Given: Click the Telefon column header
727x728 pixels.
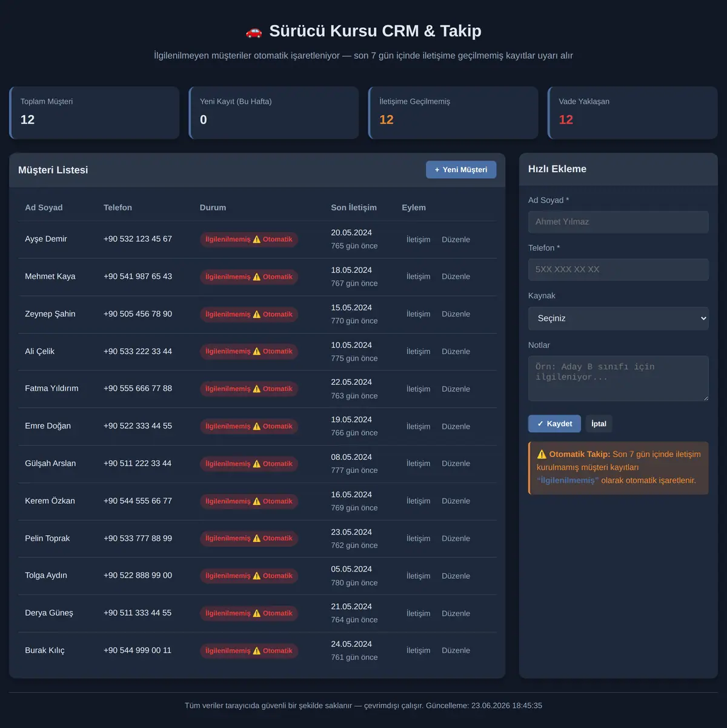Looking at the screenshot, I should [118, 207].
